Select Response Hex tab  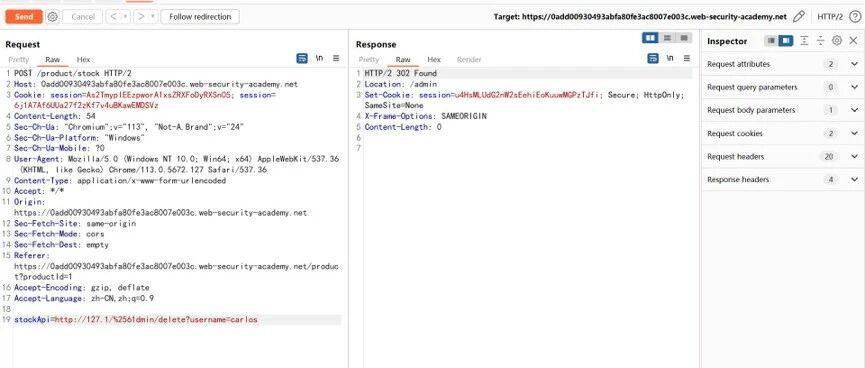pyautogui.click(x=434, y=60)
